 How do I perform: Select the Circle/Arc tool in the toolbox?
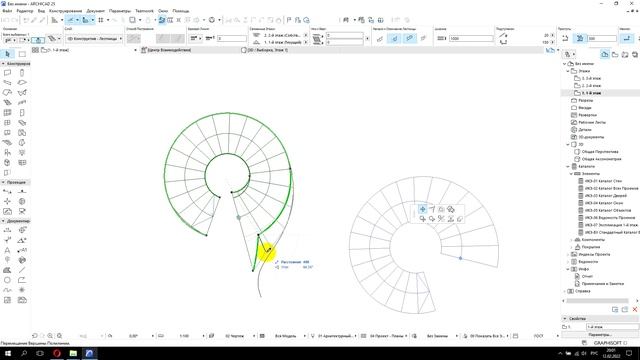pyautogui.click(x=7, y=280)
